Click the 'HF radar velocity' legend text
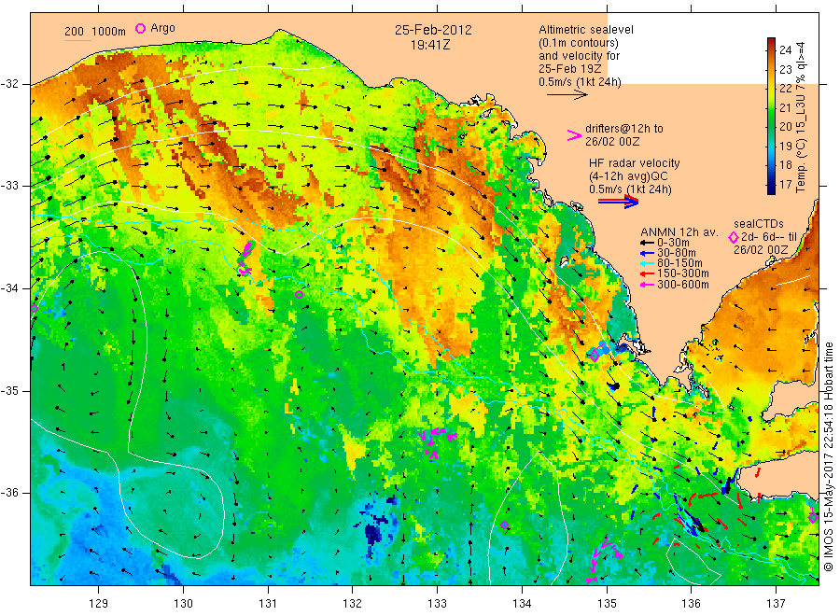 [635, 163]
